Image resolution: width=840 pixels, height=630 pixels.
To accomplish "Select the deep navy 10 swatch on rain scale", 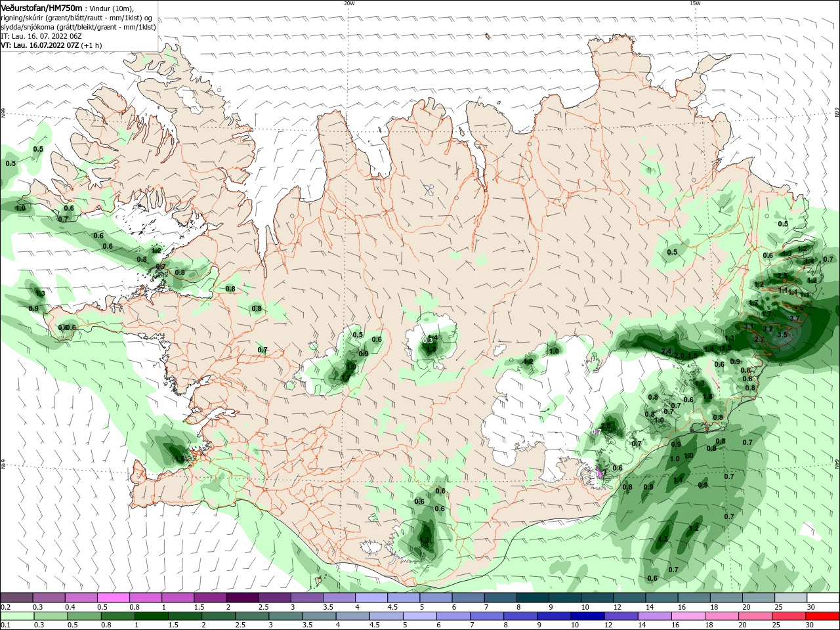I will pos(587,616).
